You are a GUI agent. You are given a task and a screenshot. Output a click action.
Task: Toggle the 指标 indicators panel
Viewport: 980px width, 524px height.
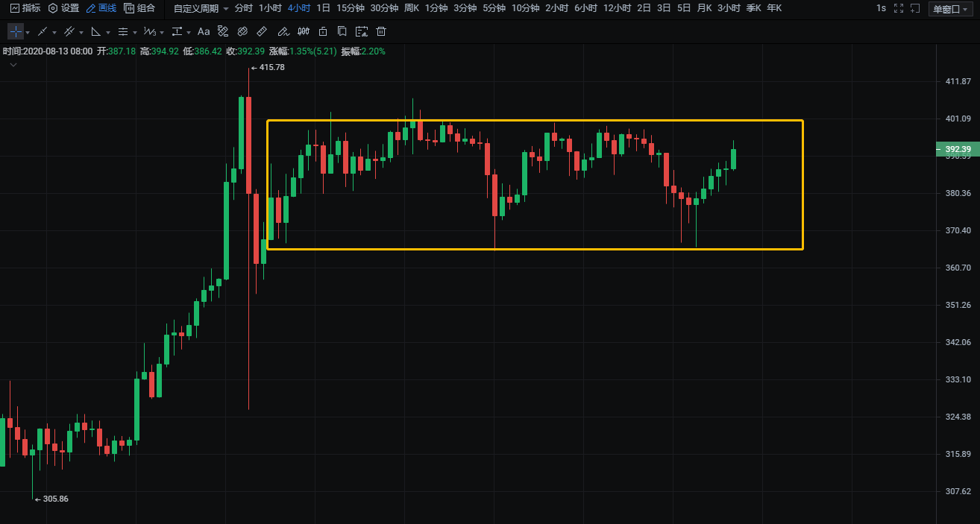25,8
